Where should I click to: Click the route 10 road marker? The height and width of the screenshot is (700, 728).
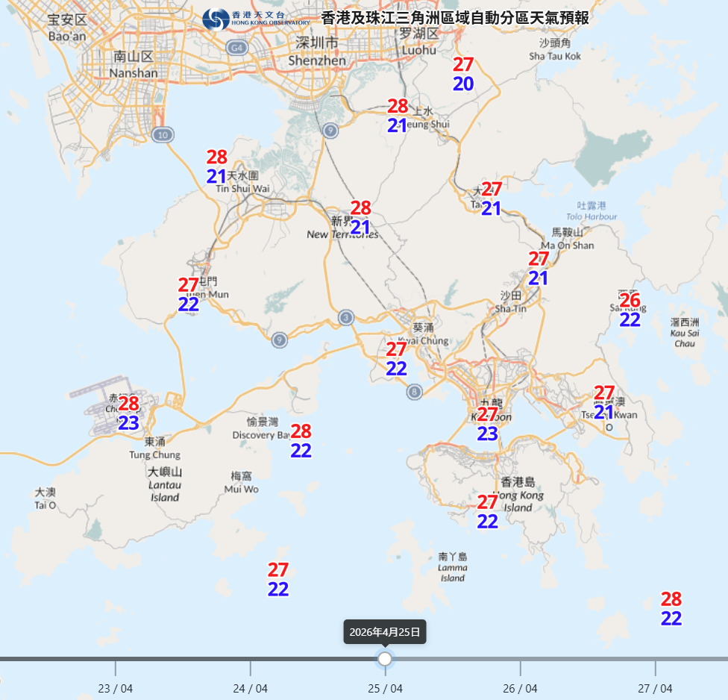click(x=163, y=135)
